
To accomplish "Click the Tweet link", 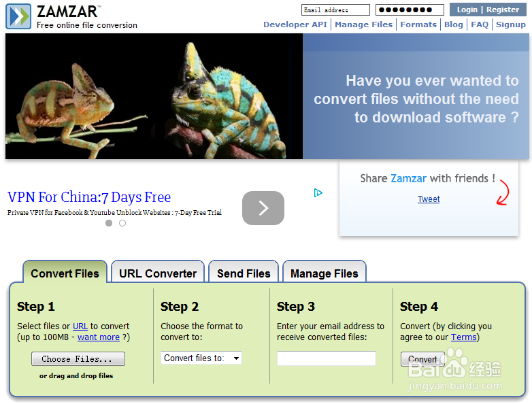I will (x=429, y=199).
